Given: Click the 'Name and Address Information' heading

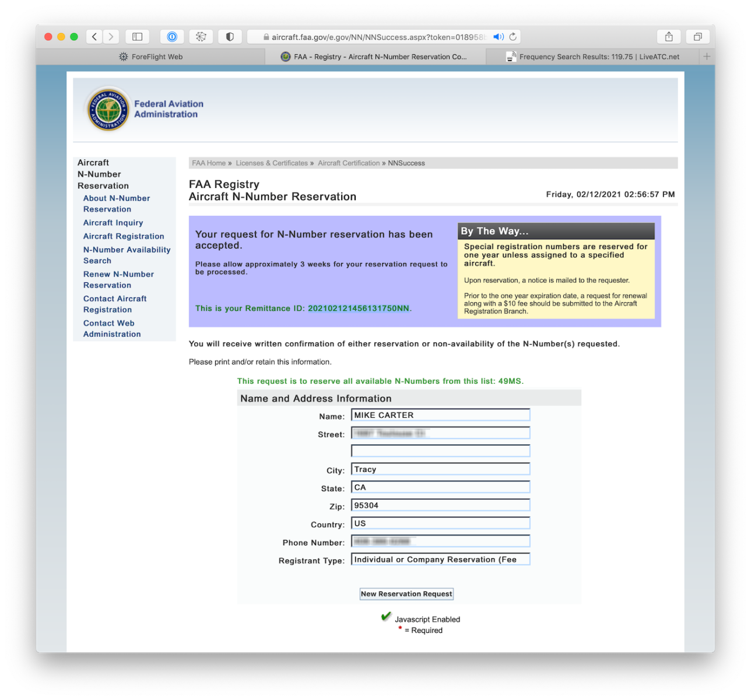Looking at the screenshot, I should coord(316,398).
